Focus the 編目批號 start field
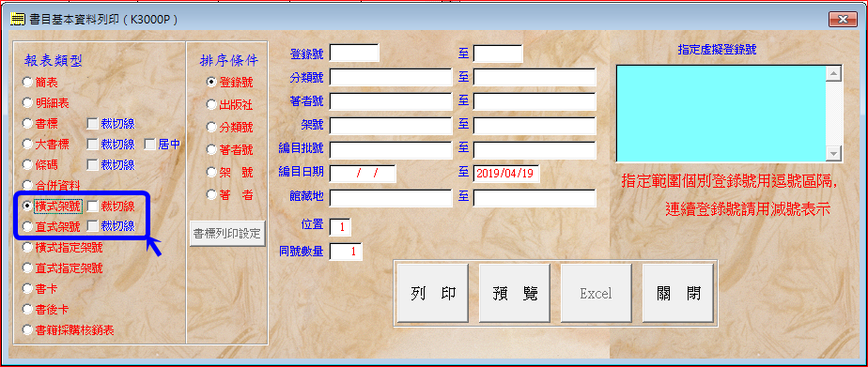Screen dimensions: 868x367 [391, 150]
